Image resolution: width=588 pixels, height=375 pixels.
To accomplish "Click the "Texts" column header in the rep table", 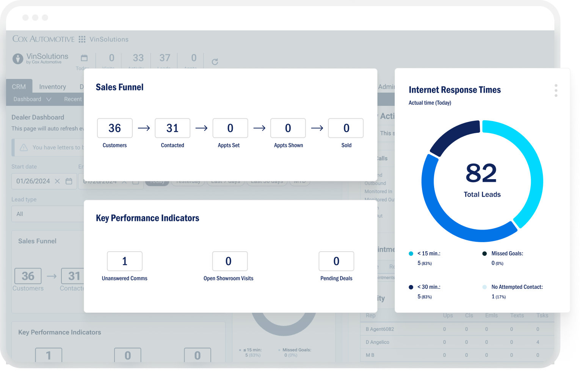I will pyautogui.click(x=517, y=315).
